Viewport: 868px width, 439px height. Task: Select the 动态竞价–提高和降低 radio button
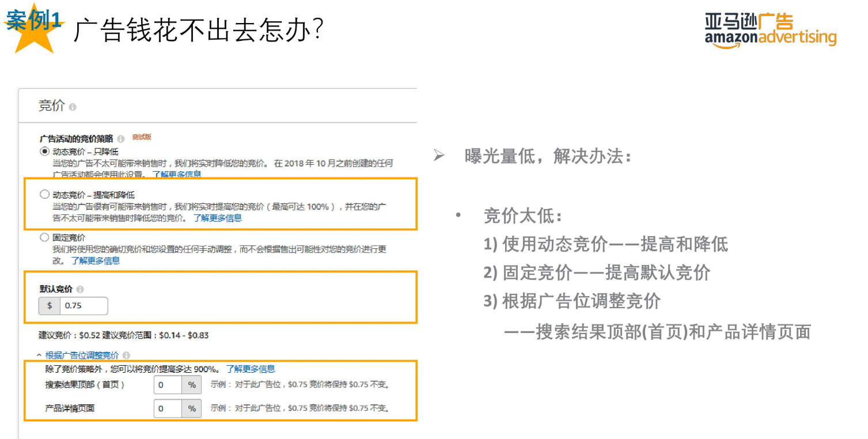(44, 194)
